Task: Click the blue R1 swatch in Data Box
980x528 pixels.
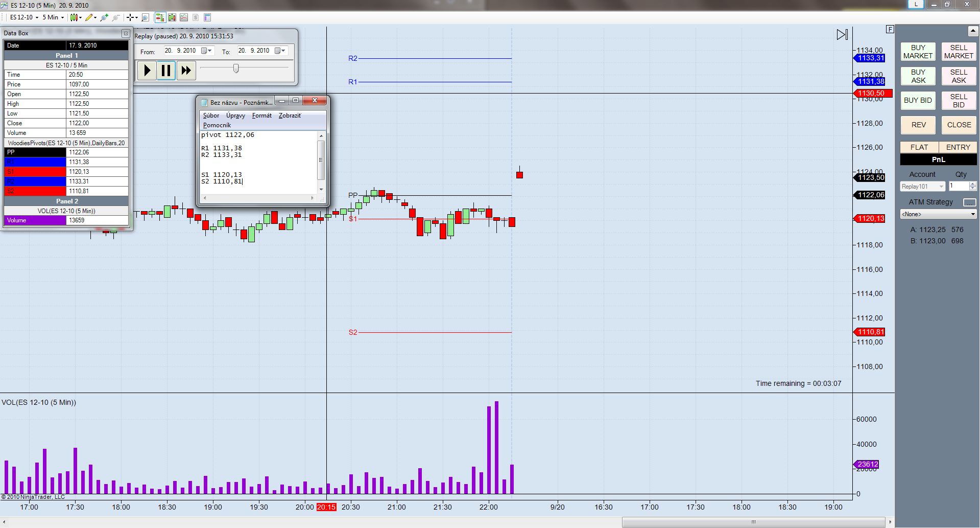Action: (x=35, y=162)
